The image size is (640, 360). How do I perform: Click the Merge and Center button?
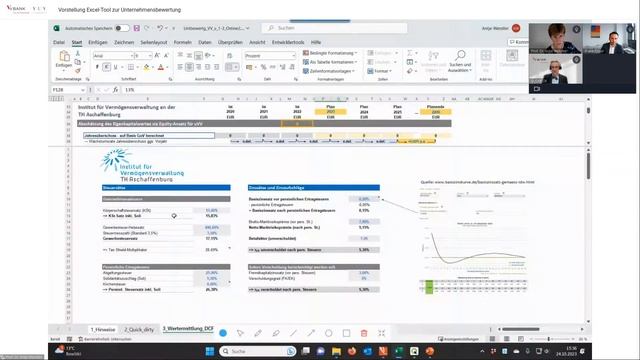click(x=232, y=67)
